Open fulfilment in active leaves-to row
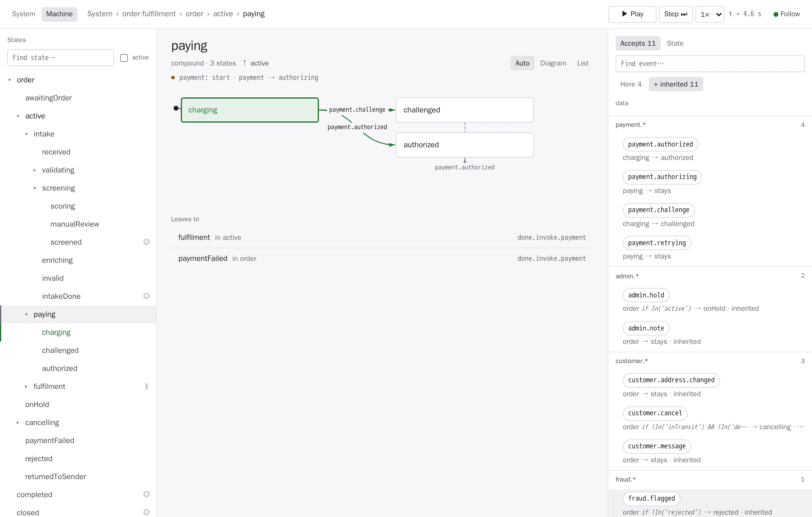 (382, 237)
